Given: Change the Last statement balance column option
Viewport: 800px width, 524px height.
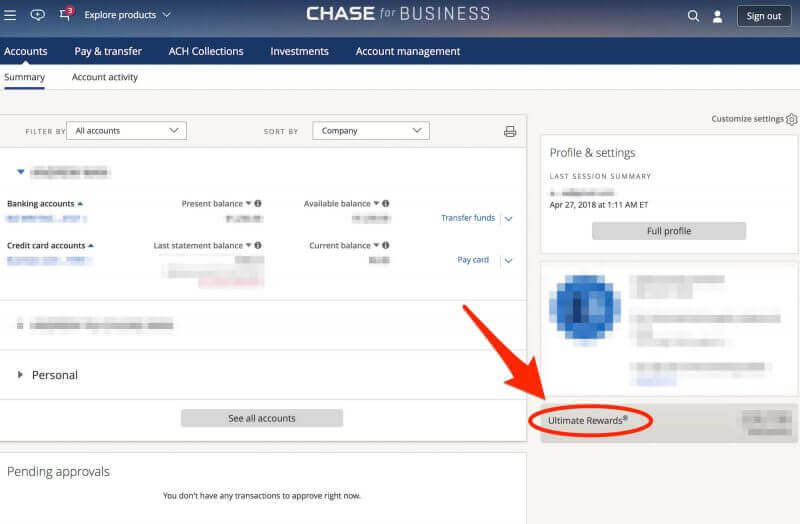Looking at the screenshot, I should (x=248, y=245).
